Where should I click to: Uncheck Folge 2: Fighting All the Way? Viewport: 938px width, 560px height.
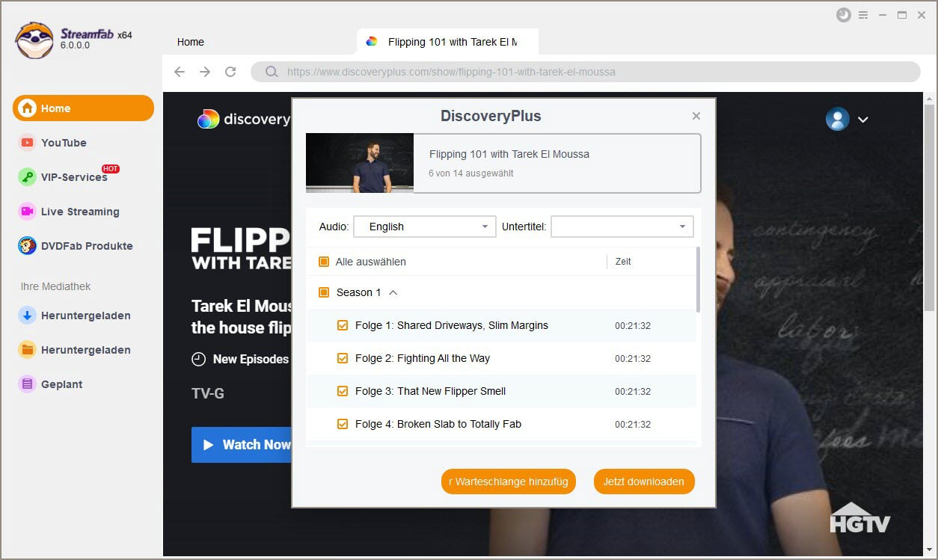[343, 358]
